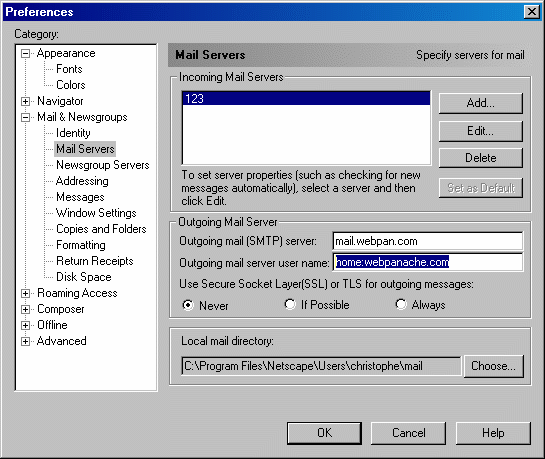Click in the Outgoing SMTP server field
This screenshot has width=545, height=459.
point(428,241)
